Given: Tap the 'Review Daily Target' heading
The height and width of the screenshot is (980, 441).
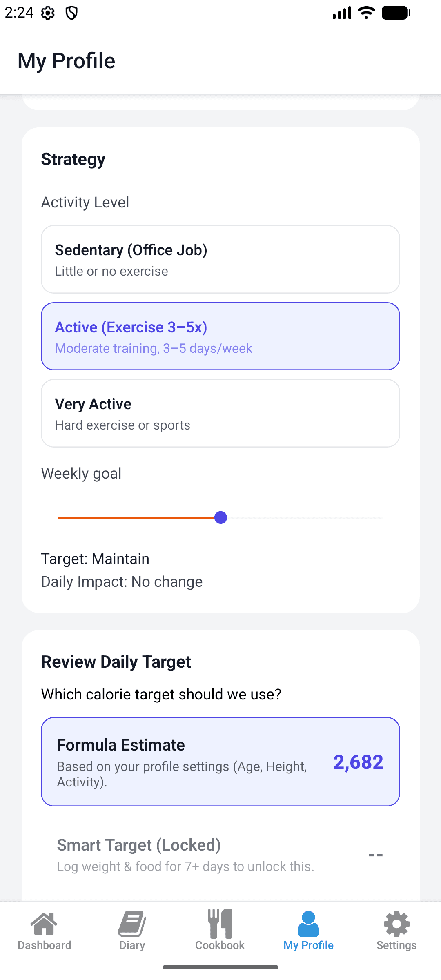Looking at the screenshot, I should 116,661.
